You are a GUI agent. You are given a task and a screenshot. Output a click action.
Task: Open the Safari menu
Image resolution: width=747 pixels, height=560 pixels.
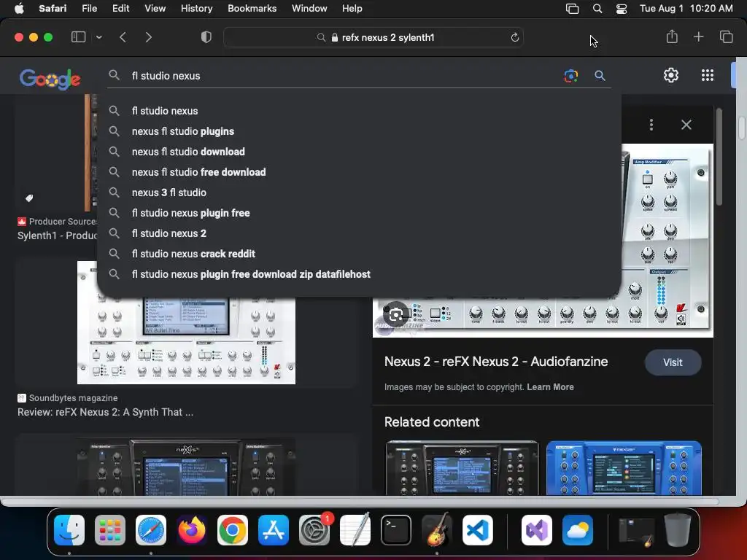53,8
